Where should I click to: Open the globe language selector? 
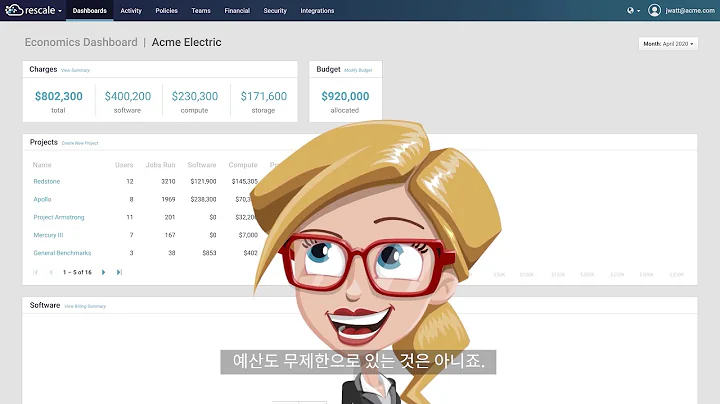[633, 11]
